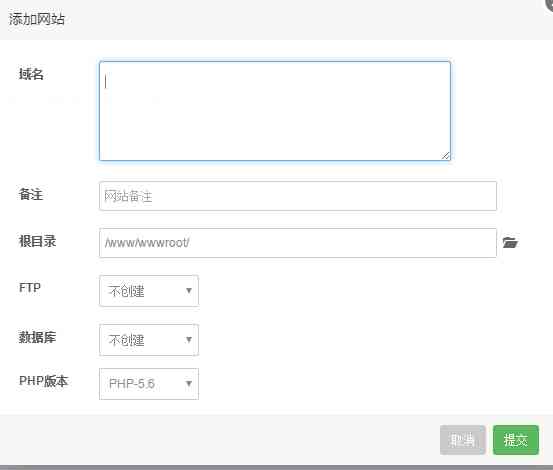Click the 备注 label
The width and height of the screenshot is (553, 470).
tap(31, 194)
